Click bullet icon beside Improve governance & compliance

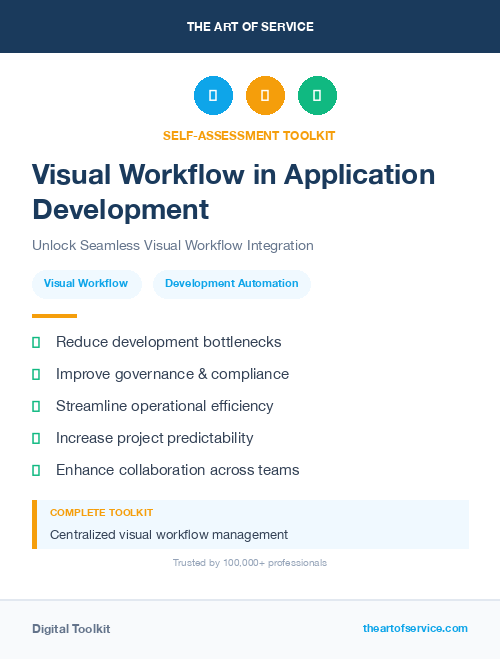pos(36,374)
